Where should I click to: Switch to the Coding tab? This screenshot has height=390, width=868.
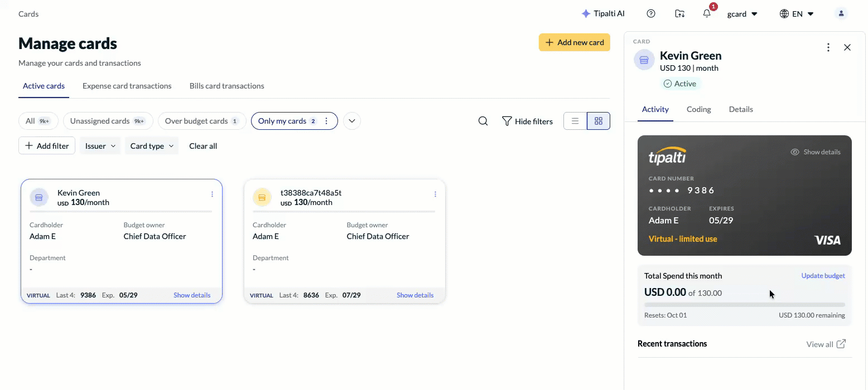[x=699, y=109]
